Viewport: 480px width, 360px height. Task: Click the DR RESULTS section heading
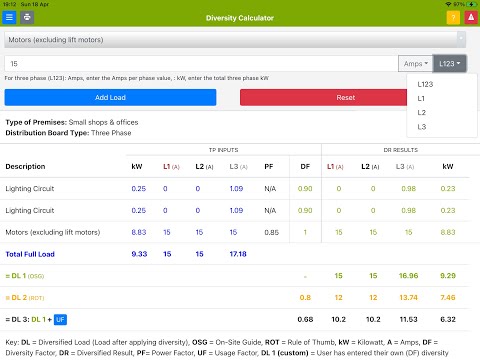[x=400, y=150]
